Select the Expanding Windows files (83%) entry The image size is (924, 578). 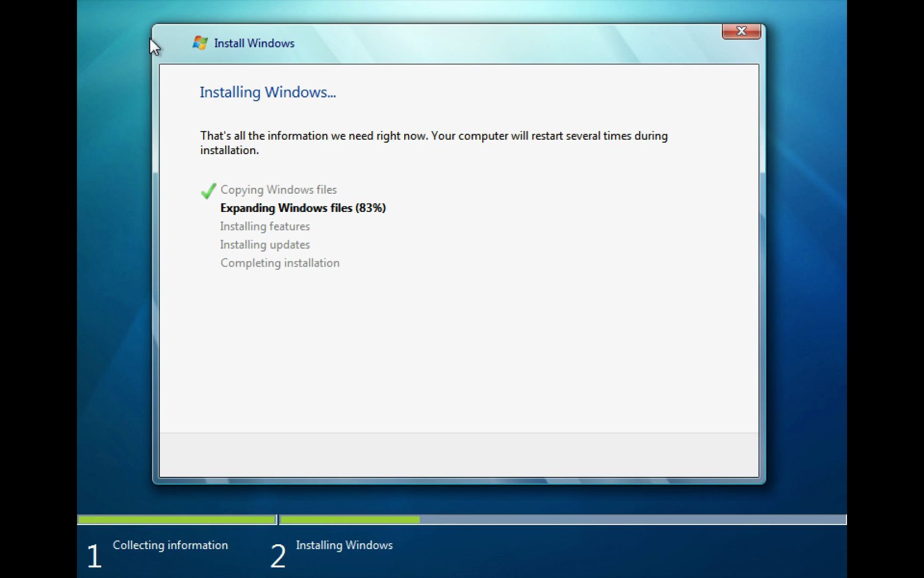pyautogui.click(x=303, y=208)
